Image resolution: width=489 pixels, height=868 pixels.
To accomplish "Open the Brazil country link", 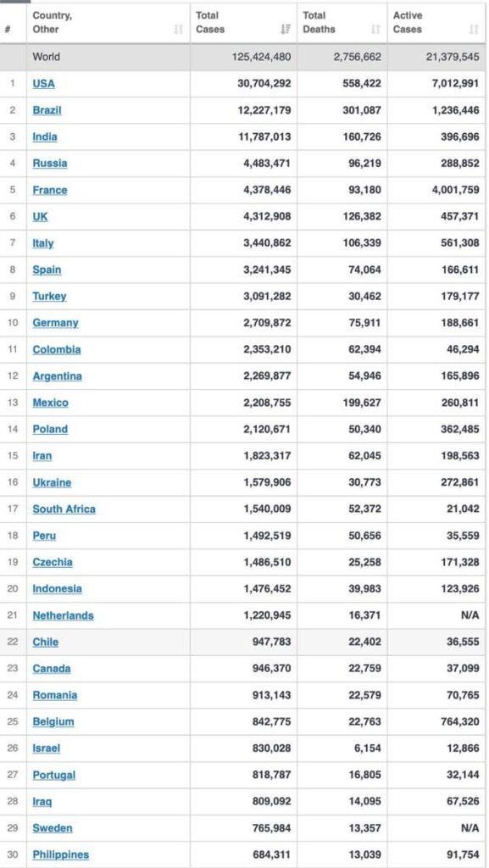I will pyautogui.click(x=47, y=110).
